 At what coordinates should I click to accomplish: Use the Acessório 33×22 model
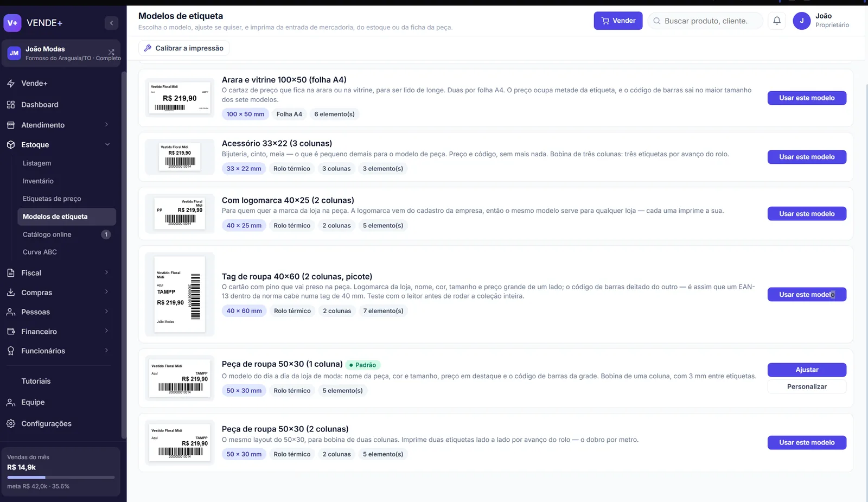[807, 157]
